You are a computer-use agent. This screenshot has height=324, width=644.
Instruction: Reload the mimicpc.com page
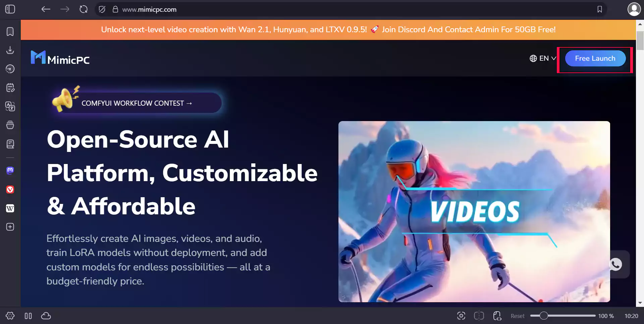click(x=84, y=9)
